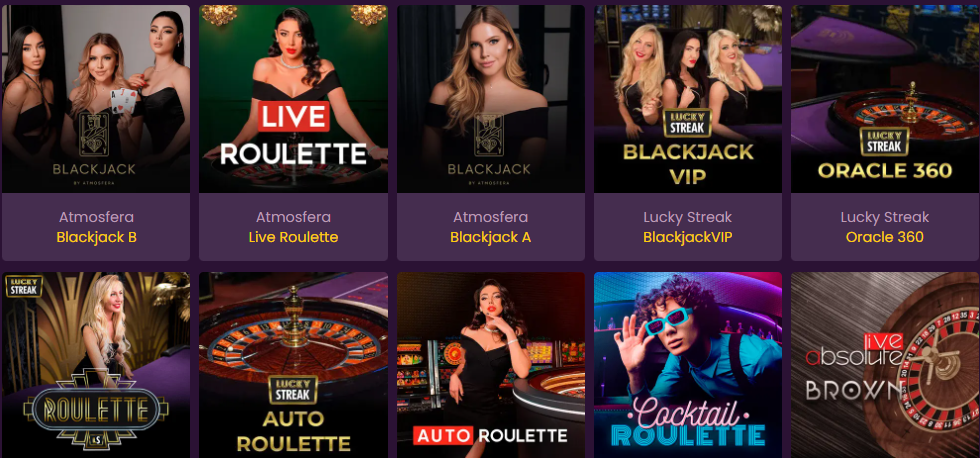980x458 pixels.
Task: Click the Lucky Streak badge on Blackjack VIP
Action: (x=688, y=122)
